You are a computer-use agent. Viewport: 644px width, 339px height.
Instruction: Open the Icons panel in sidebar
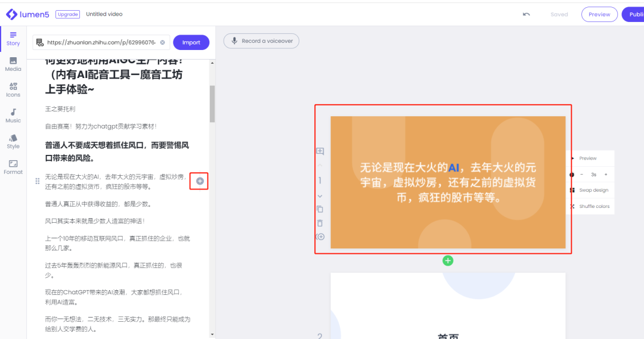click(x=13, y=90)
